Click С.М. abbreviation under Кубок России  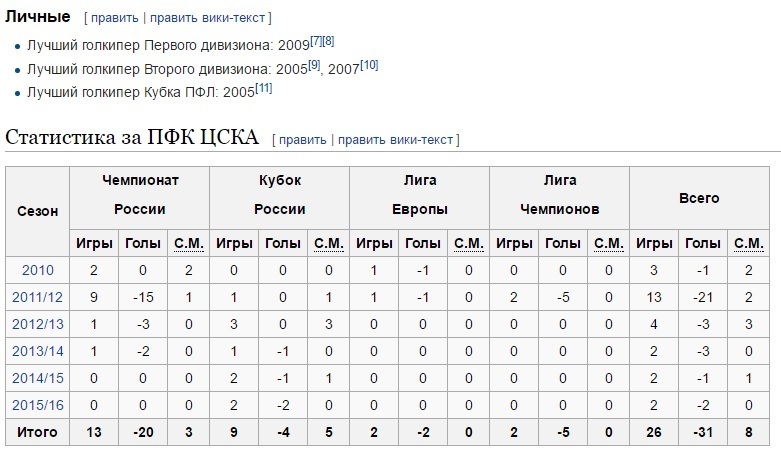pyautogui.click(x=329, y=243)
